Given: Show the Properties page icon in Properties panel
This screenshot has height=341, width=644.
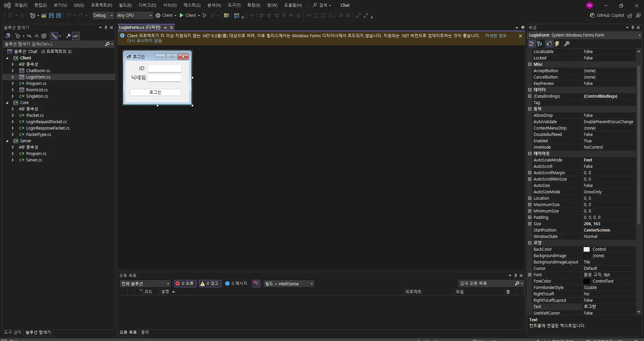Looking at the screenshot, I should click(549, 44).
